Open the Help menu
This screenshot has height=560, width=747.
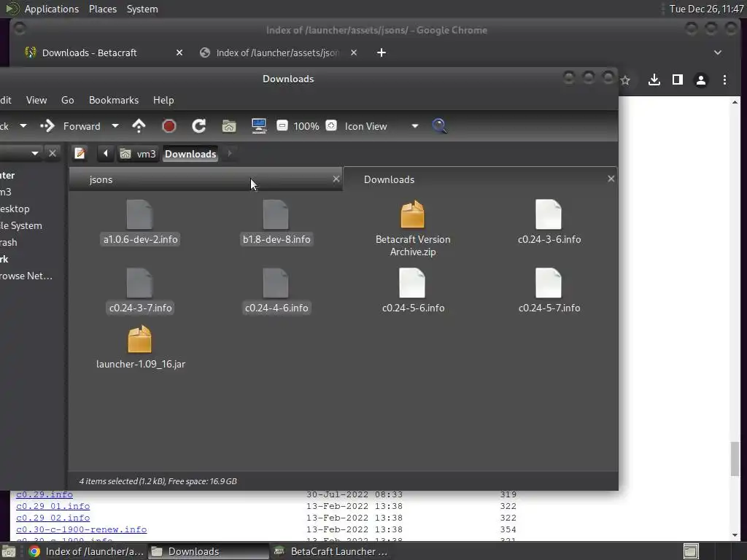[x=163, y=100]
